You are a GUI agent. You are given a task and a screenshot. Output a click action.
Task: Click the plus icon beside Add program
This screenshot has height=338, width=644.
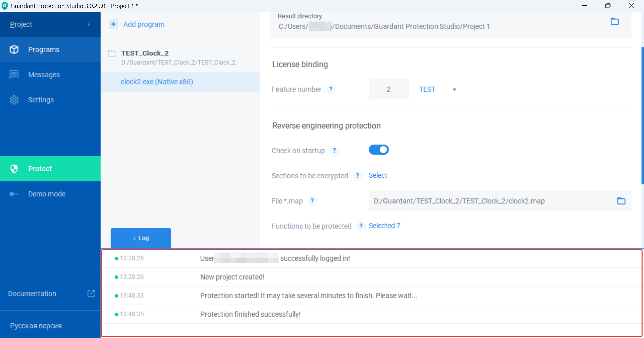(x=113, y=24)
